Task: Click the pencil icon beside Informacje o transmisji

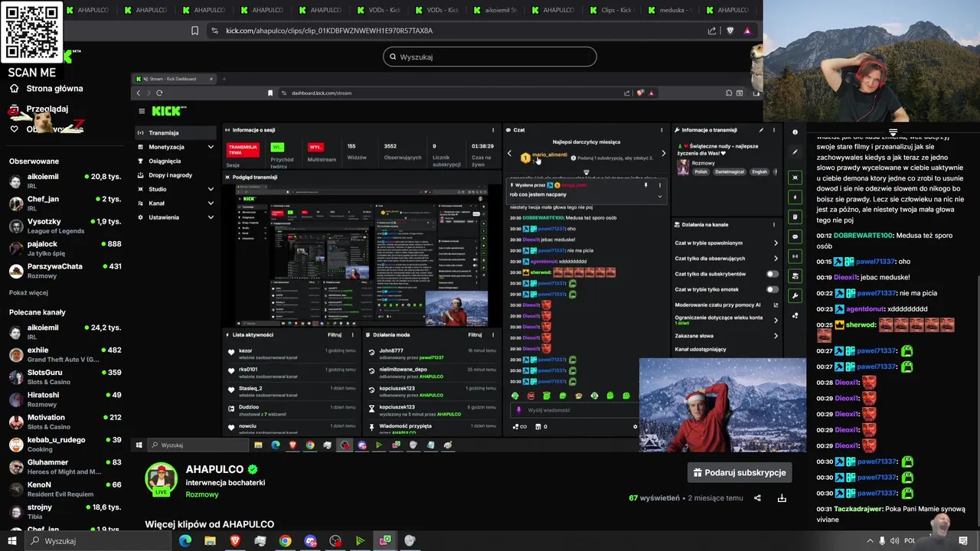Action: (761, 130)
